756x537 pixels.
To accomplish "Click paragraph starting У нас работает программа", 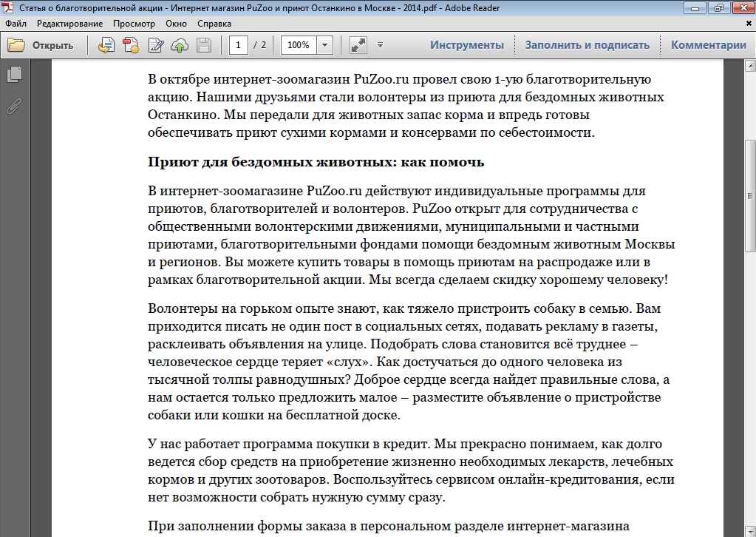I will click(411, 470).
